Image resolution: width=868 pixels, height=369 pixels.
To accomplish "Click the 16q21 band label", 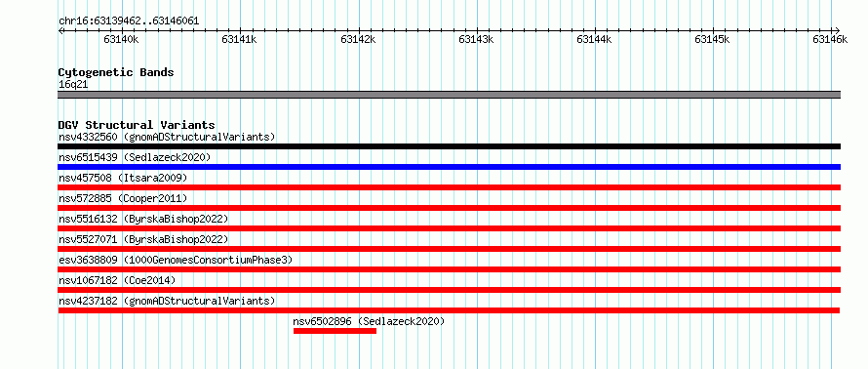I will click(73, 85).
